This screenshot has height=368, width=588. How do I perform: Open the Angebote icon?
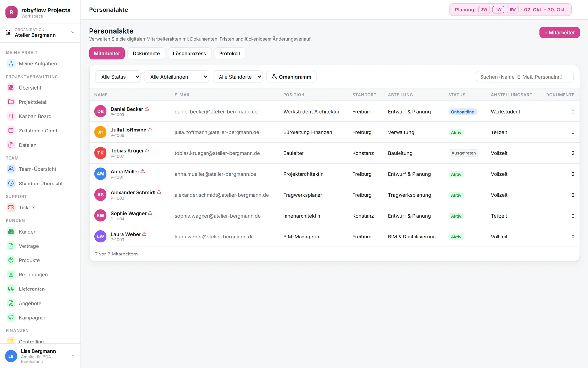tap(11, 303)
